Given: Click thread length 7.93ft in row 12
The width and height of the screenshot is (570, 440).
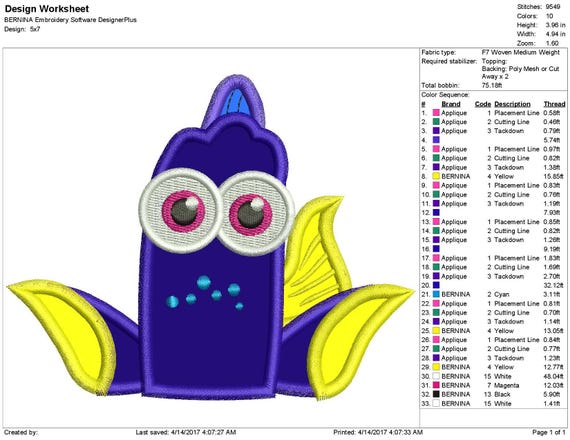Looking at the screenshot, I should click(551, 213).
